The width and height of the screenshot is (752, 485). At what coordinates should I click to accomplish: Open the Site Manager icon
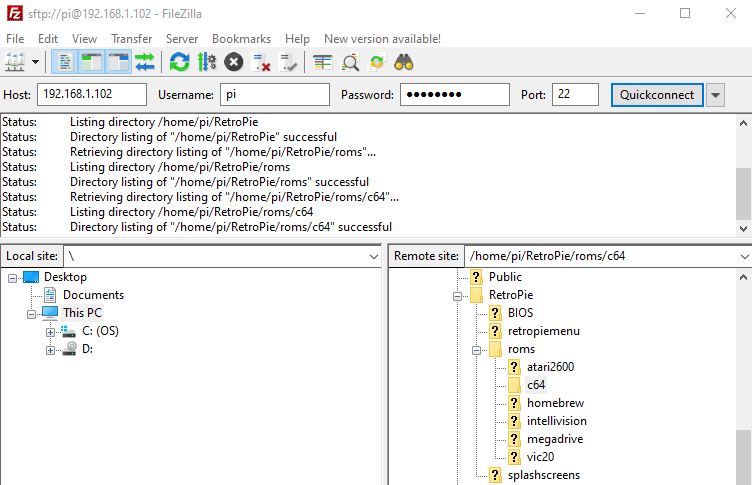(x=15, y=62)
